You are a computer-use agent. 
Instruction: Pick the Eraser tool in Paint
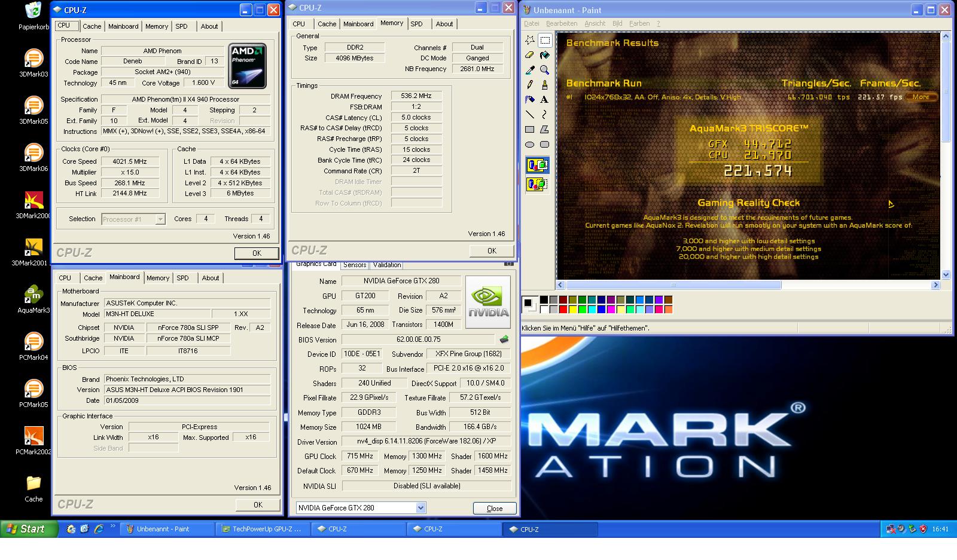click(530, 55)
